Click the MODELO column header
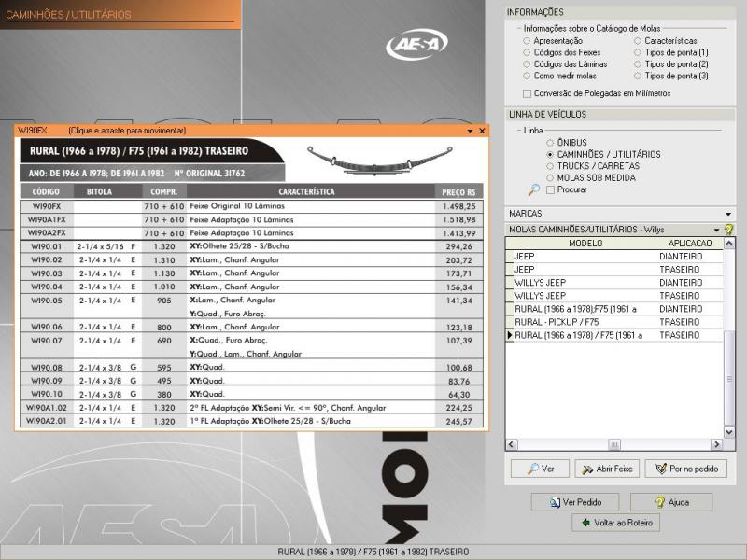Image resolution: width=747 pixels, height=560 pixels. 585,243
